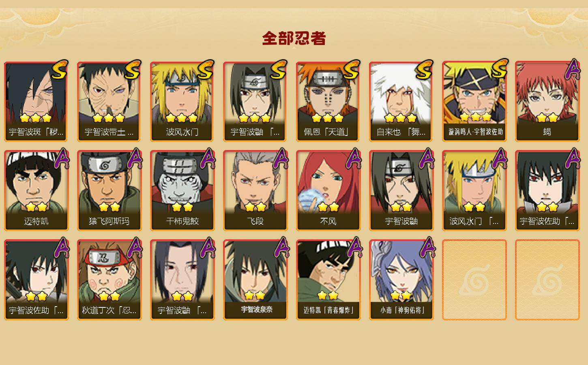Select the 飞段 ninja card
Screen dimensions: 588x365
pos(255,191)
